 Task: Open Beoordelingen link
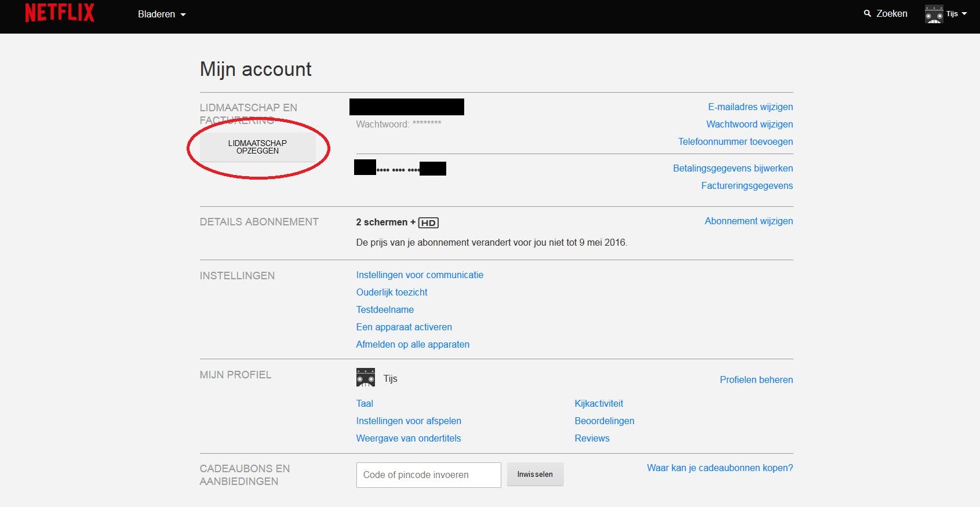pos(604,421)
